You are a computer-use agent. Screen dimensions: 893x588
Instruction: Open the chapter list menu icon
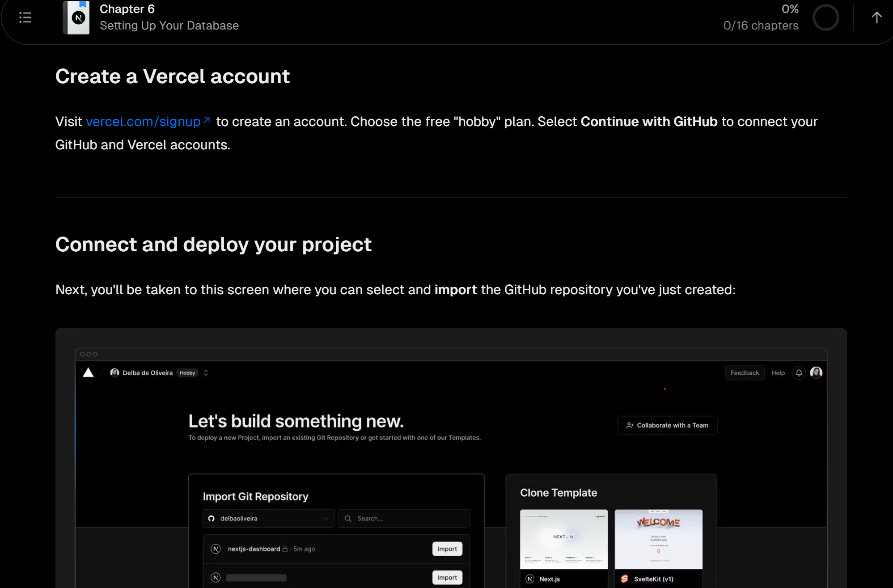25,17
